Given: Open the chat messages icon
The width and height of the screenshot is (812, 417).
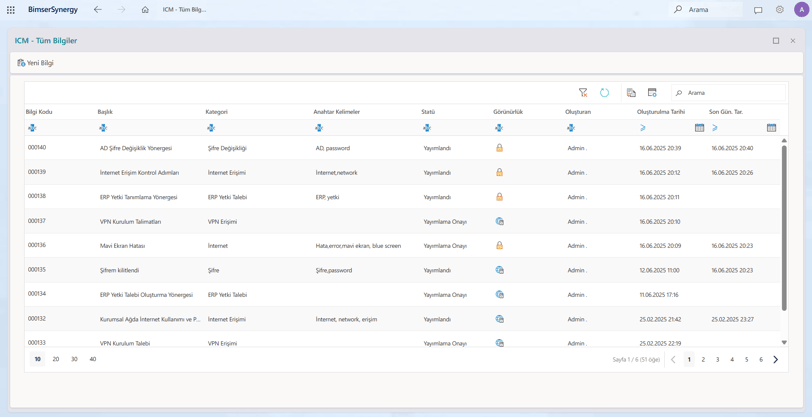Looking at the screenshot, I should click(758, 10).
